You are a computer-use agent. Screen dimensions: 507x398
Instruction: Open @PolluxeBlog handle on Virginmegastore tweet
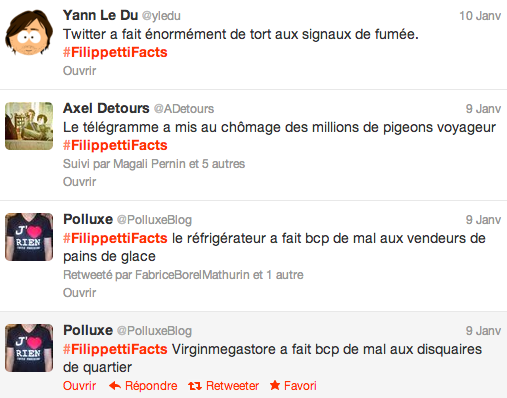[x=154, y=331]
